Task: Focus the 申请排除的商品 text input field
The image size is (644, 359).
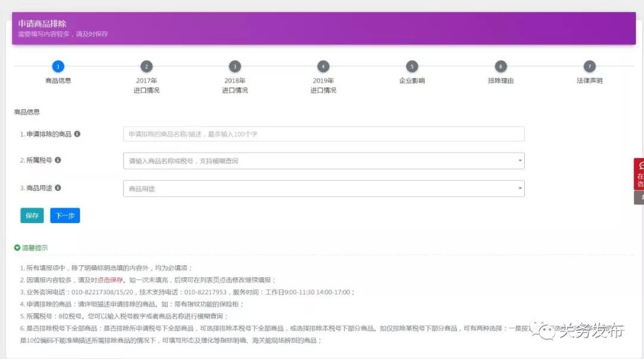Action: 323,134
